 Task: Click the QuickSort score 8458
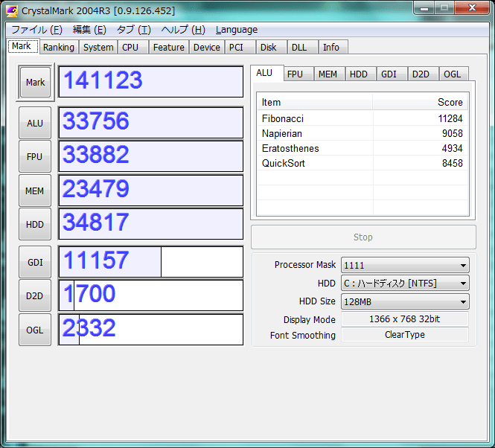pyautogui.click(x=453, y=163)
